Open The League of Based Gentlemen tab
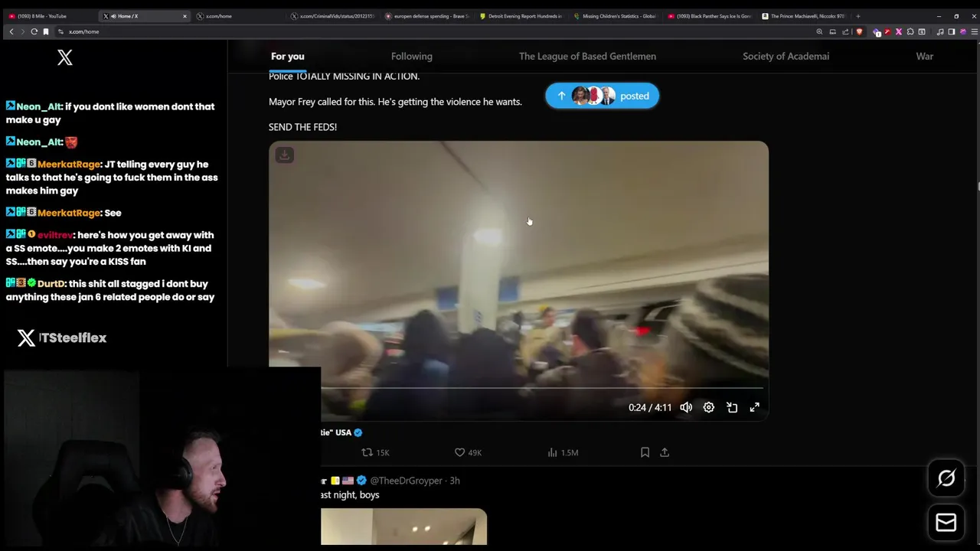 pos(587,56)
